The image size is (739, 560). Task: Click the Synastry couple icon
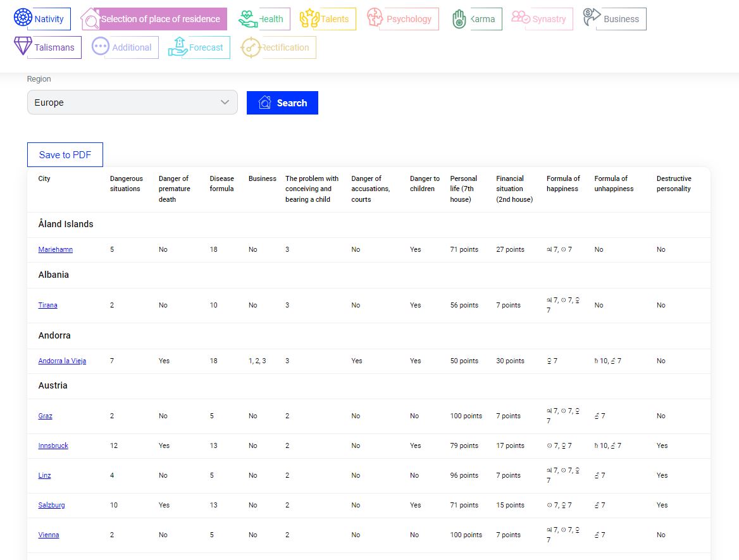pyautogui.click(x=520, y=18)
